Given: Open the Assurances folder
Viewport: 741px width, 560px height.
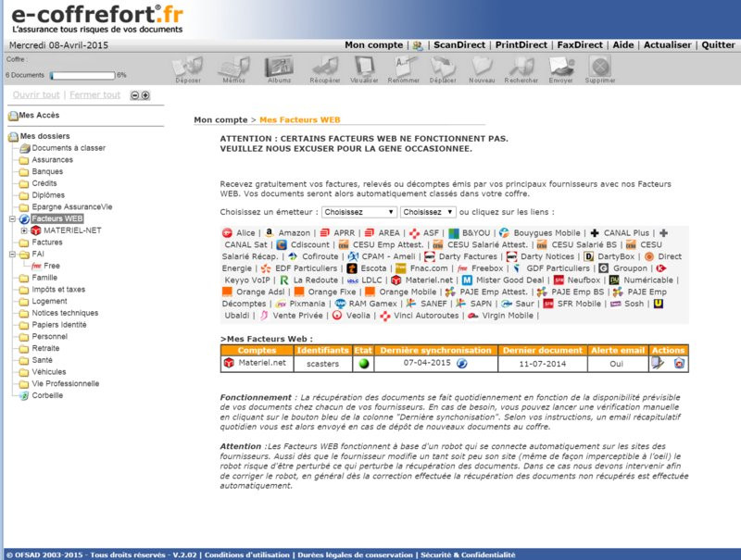Looking at the screenshot, I should pyautogui.click(x=53, y=159).
